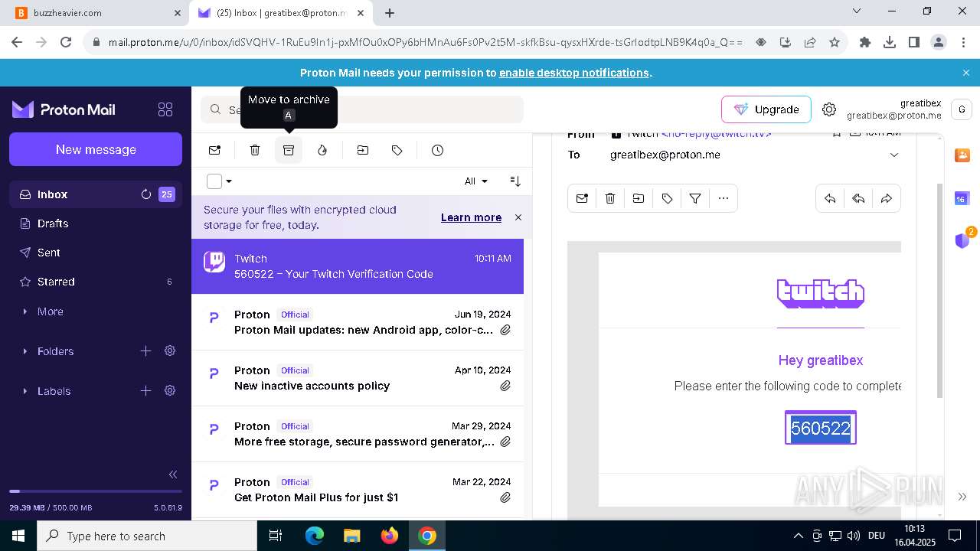Viewport: 980px width, 551px height.
Task: Open the All filter dropdown
Action: click(476, 181)
